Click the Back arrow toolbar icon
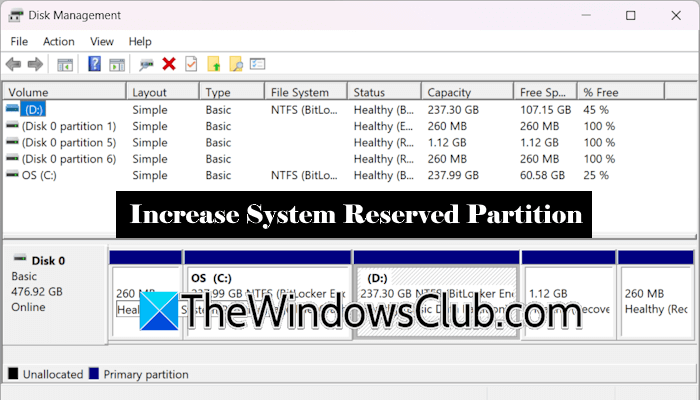700x400 pixels. [x=13, y=64]
